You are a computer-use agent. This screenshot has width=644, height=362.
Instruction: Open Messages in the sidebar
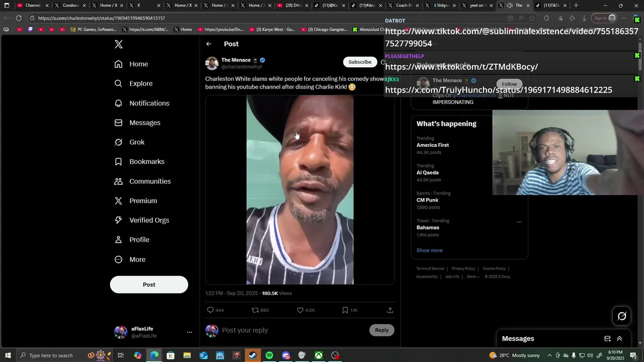pyautogui.click(x=137, y=123)
